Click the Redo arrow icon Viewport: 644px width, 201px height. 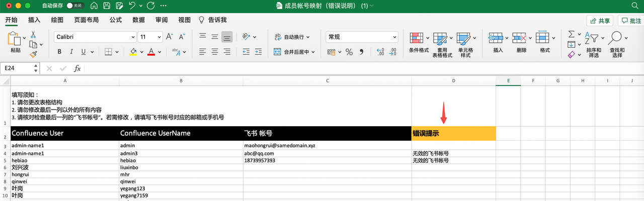150,6
